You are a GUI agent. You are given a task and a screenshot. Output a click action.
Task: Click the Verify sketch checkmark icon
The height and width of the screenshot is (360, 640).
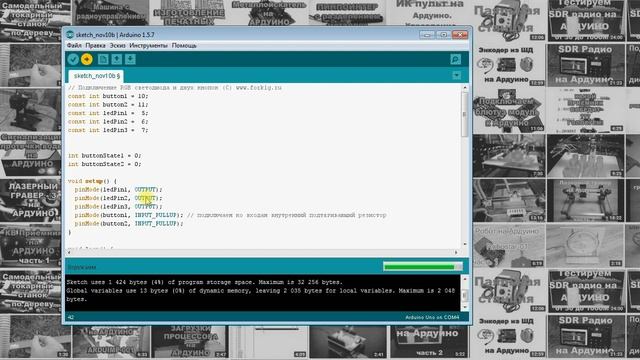coord(73,60)
